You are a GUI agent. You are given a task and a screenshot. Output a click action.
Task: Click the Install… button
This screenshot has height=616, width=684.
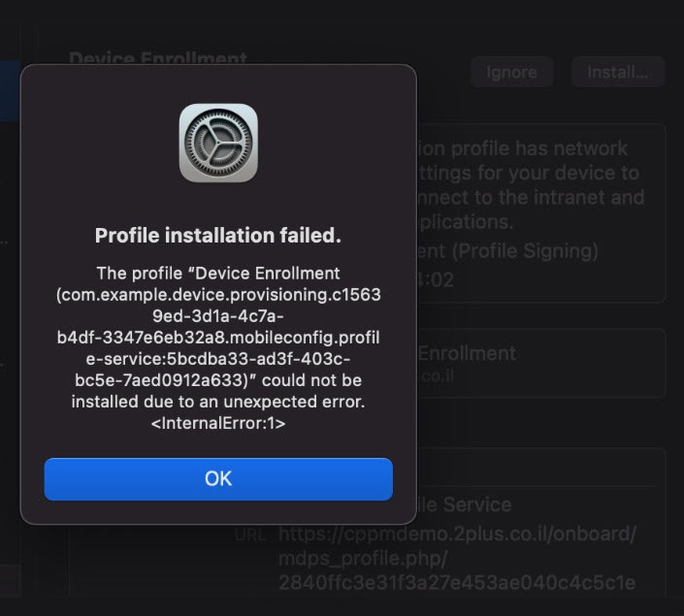coord(617,72)
